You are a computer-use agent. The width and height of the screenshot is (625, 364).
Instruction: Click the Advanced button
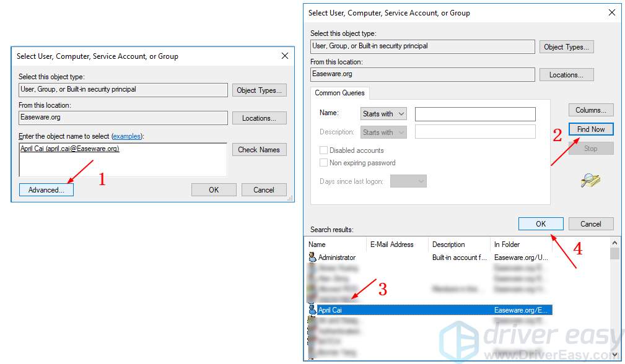[46, 189]
